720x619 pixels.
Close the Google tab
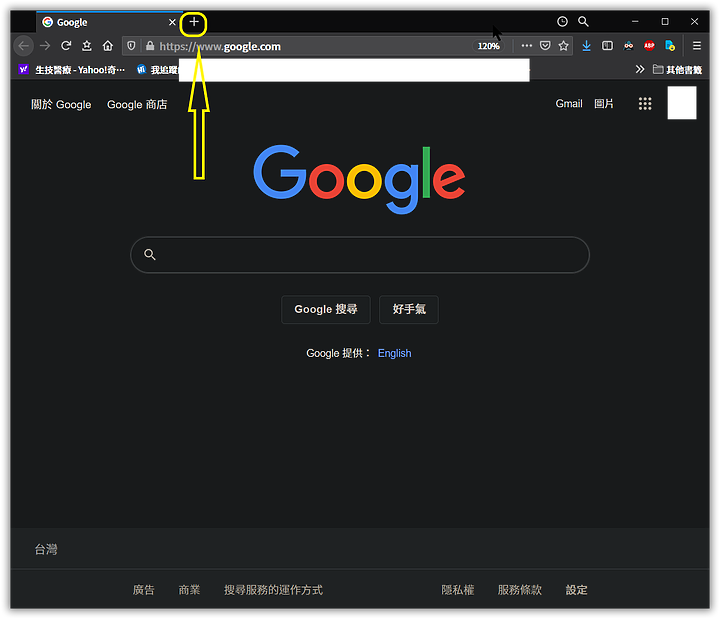click(x=172, y=22)
